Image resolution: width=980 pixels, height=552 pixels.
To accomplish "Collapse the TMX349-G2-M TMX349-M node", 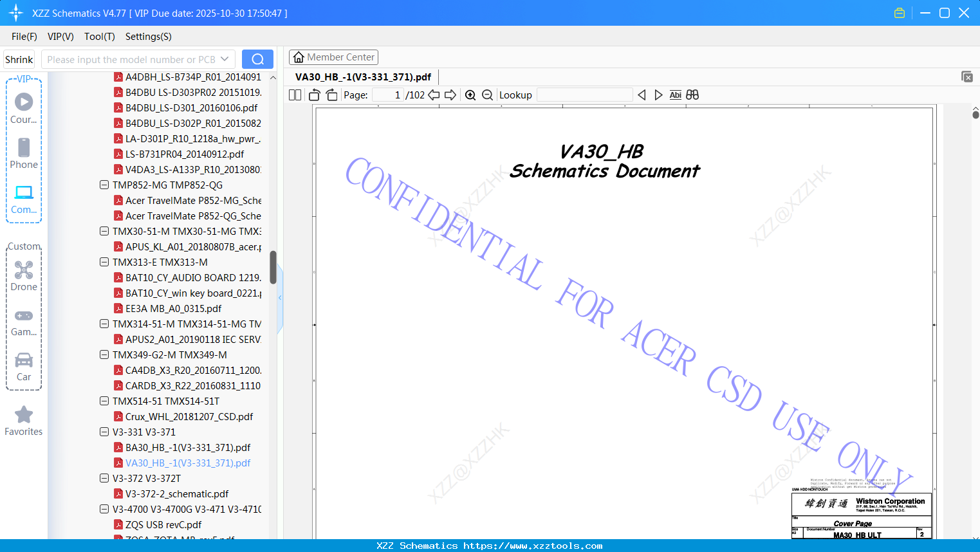I will [x=104, y=354].
